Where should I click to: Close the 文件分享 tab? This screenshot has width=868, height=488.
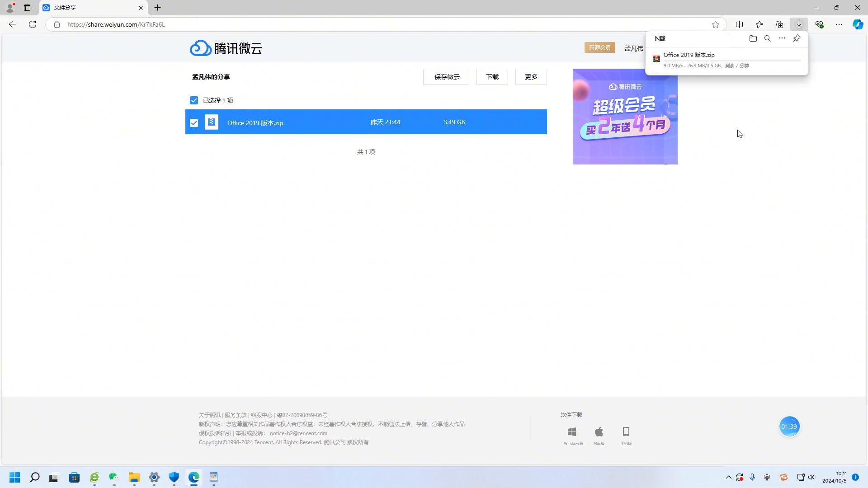tap(141, 8)
